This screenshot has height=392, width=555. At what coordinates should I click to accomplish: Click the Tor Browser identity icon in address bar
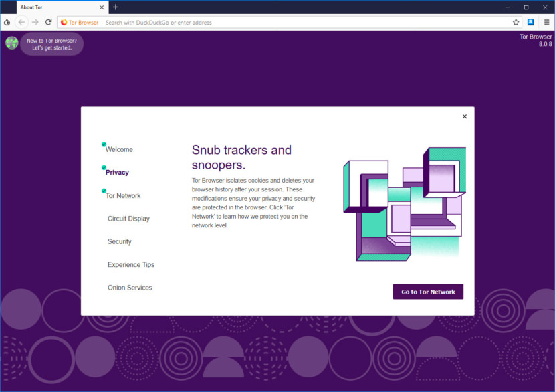pyautogui.click(x=80, y=22)
